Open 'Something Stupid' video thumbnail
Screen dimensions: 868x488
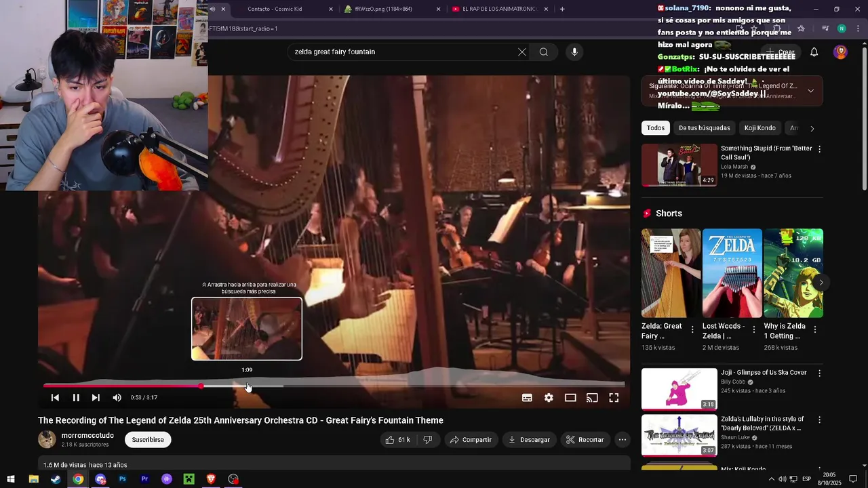(x=679, y=165)
